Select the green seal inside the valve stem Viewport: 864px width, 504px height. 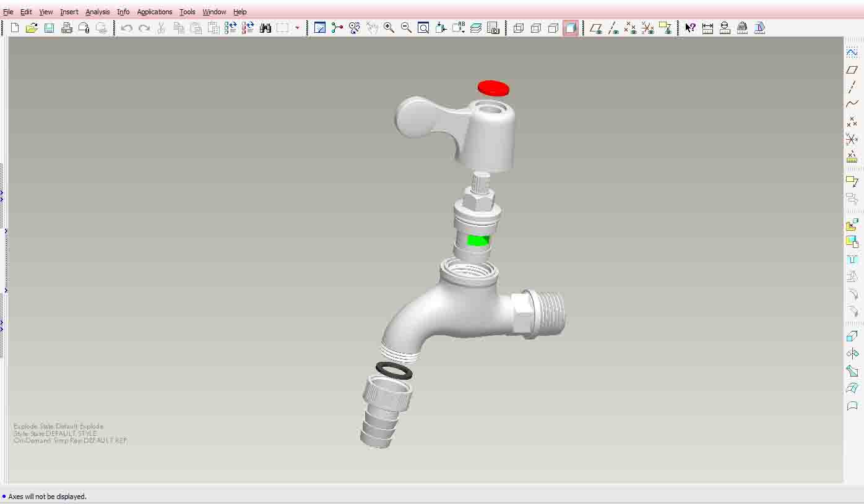pos(478,241)
